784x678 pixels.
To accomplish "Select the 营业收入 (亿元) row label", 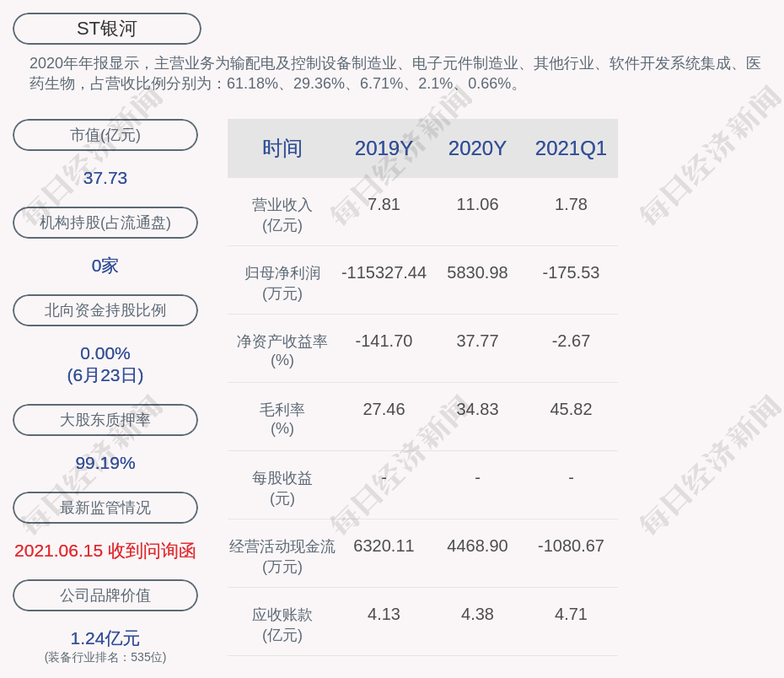I will [282, 215].
